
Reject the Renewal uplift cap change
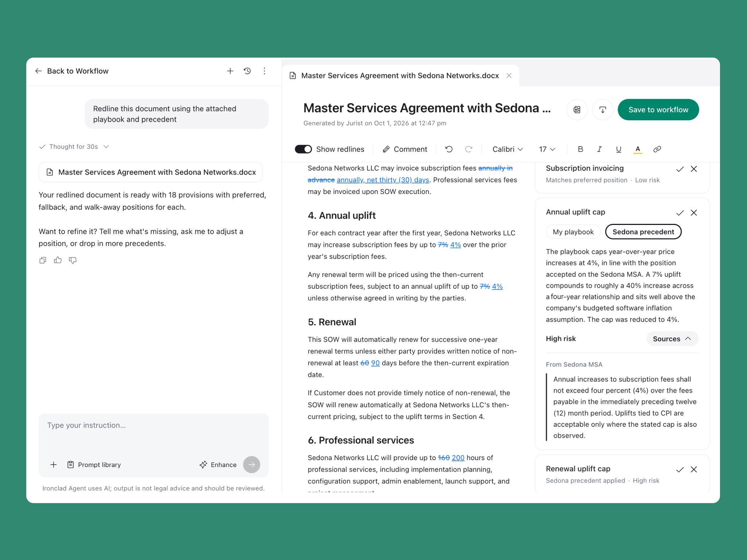[694, 470]
